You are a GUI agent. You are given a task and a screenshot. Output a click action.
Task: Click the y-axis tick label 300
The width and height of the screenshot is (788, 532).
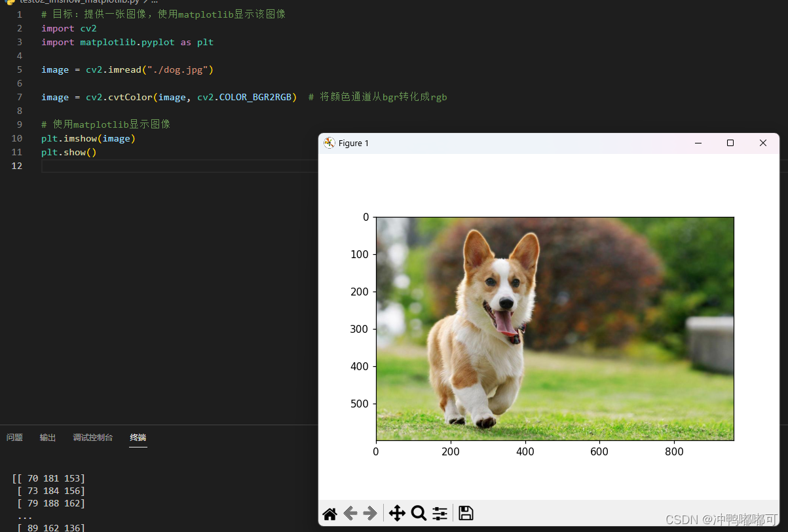[x=360, y=329]
